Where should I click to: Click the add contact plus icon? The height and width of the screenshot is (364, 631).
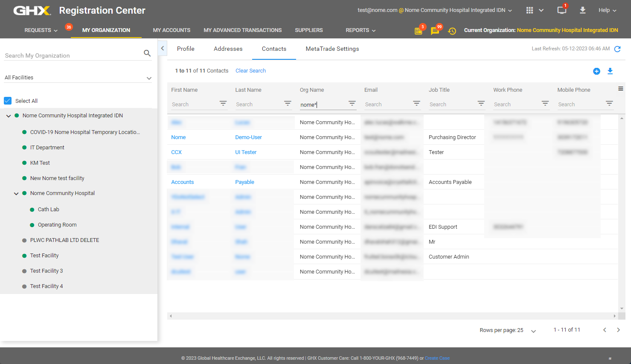click(597, 71)
